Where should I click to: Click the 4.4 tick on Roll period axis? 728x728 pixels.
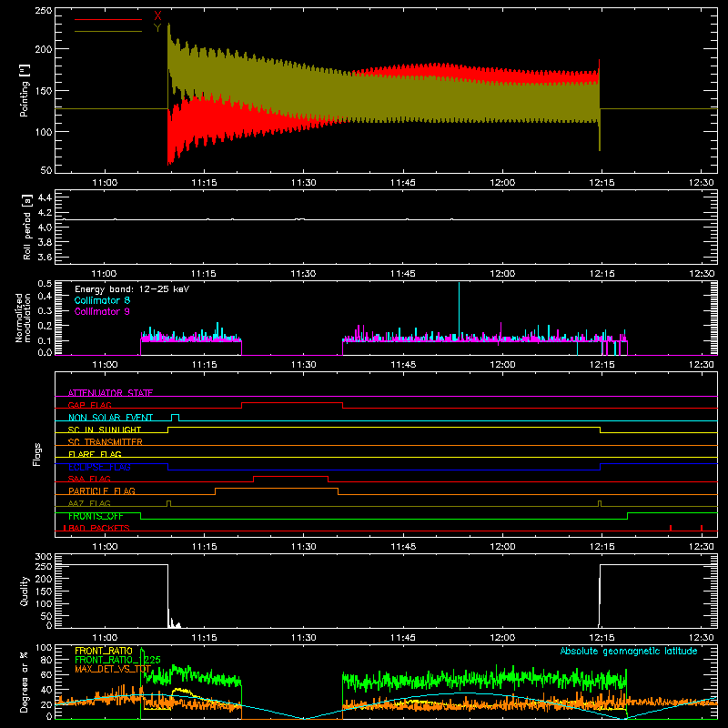click(x=45, y=197)
